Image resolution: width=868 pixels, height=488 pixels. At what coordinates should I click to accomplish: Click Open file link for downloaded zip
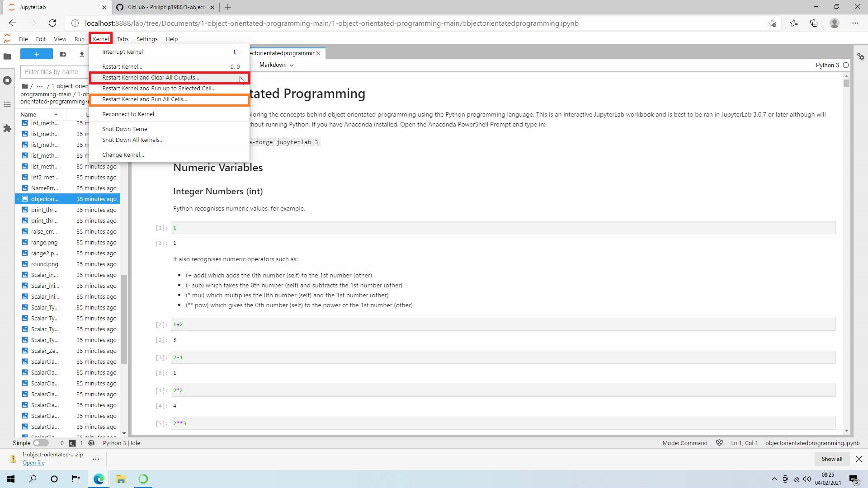pyautogui.click(x=33, y=462)
